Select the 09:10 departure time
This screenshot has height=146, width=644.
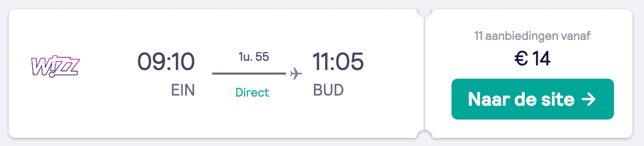tap(166, 61)
